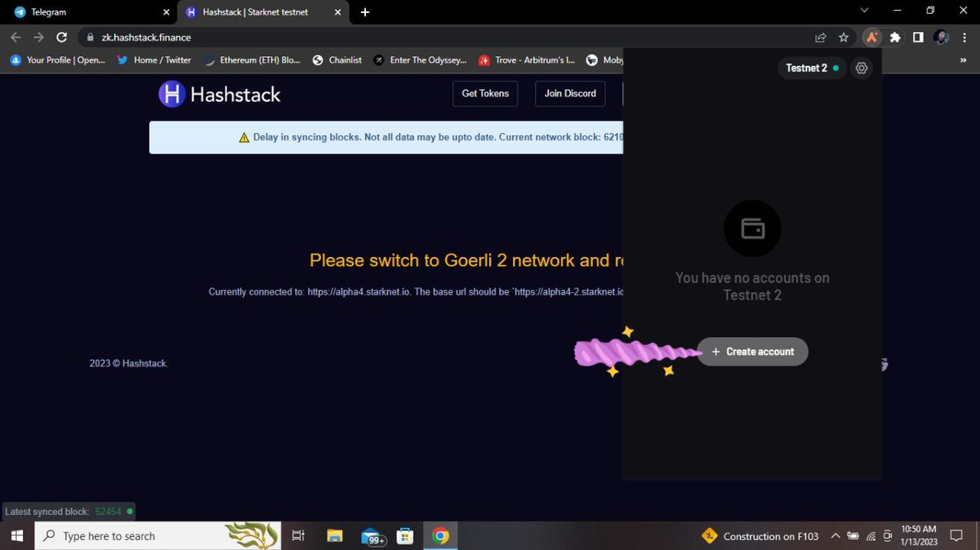
Task: Open the Chainlist bookmark
Action: point(337,60)
